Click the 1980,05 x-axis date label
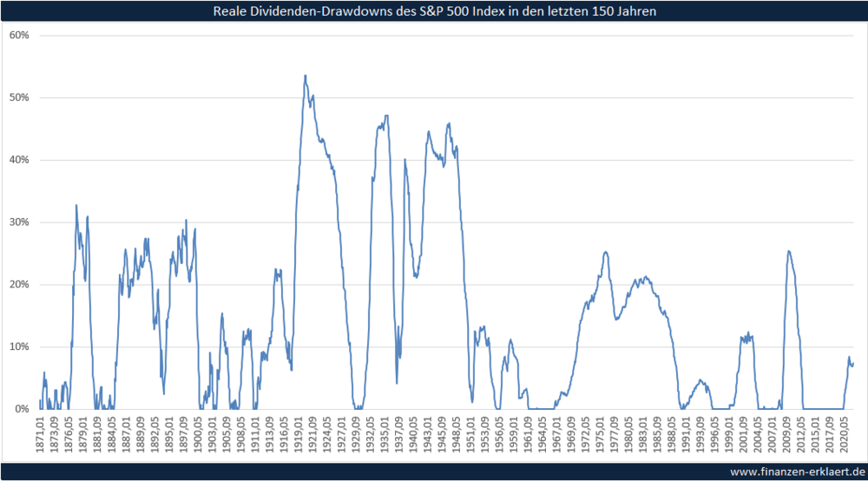868x482 pixels. (629, 434)
